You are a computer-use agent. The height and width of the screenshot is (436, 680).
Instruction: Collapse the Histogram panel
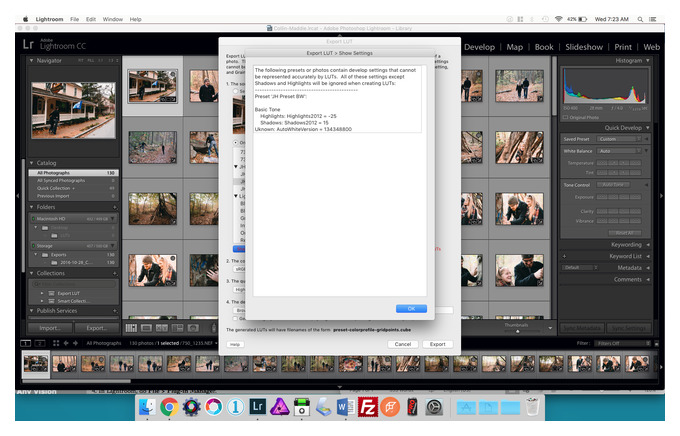647,61
